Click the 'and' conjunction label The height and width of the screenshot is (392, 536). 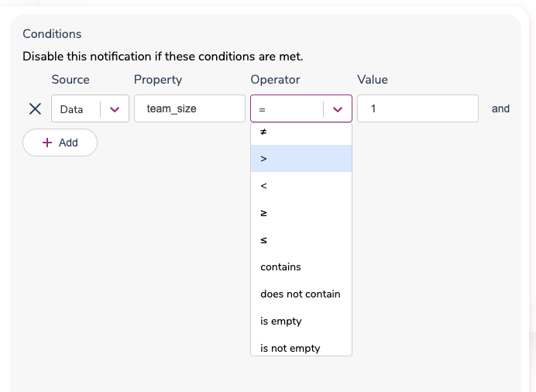(500, 108)
